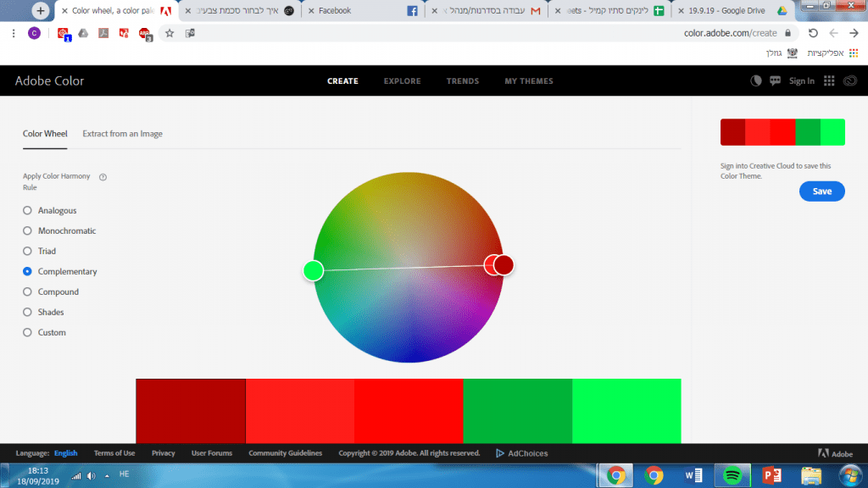868x488 pixels.
Task: View site info via the padlock icon
Action: tap(787, 33)
